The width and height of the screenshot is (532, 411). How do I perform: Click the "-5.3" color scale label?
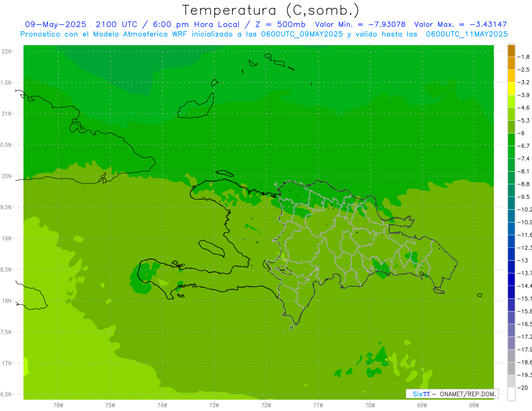click(x=524, y=121)
